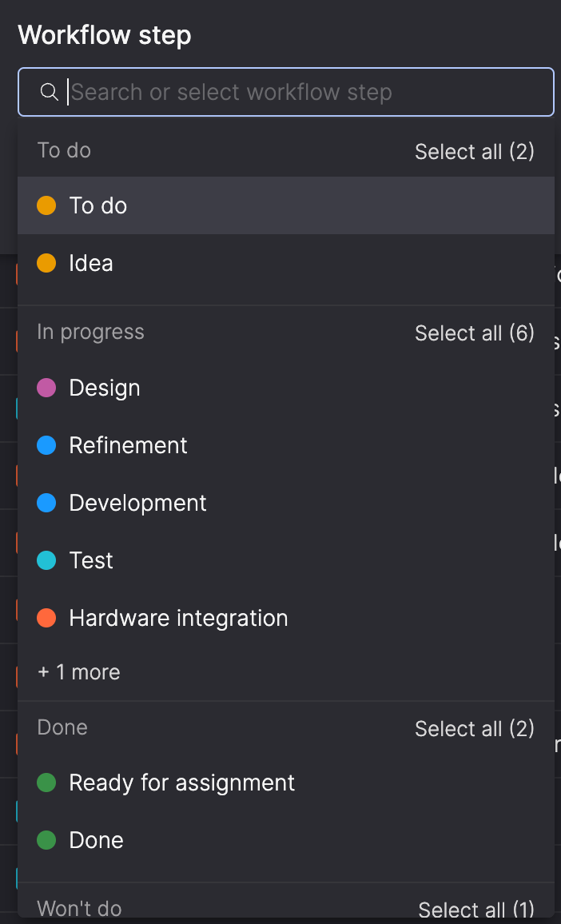The height and width of the screenshot is (924, 561).
Task: Click the orange Hardware integration dot
Action: pyautogui.click(x=46, y=618)
